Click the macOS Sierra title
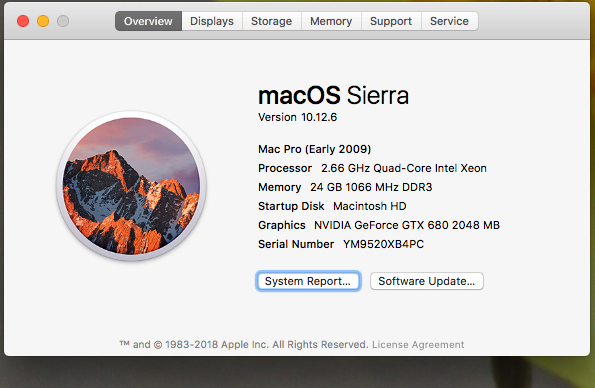Viewport: 595px width, 388px height. (334, 95)
